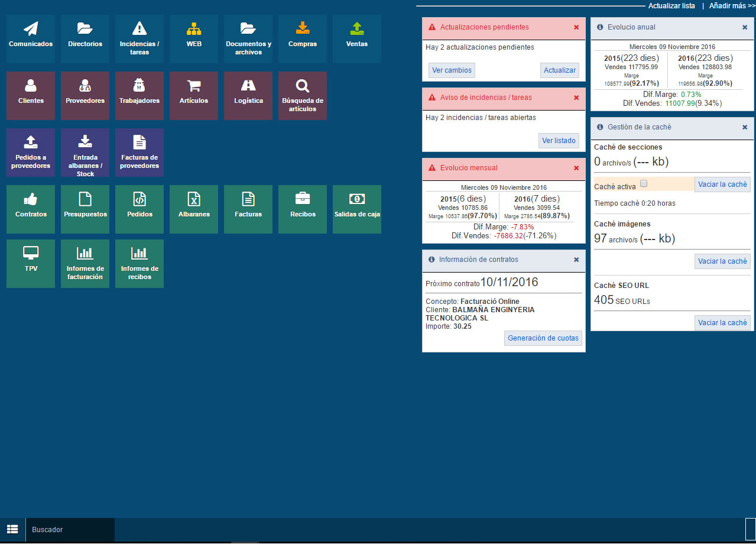The width and height of the screenshot is (756, 544).
Task: Open Pedidos a proveedores tile
Action: coord(31,152)
